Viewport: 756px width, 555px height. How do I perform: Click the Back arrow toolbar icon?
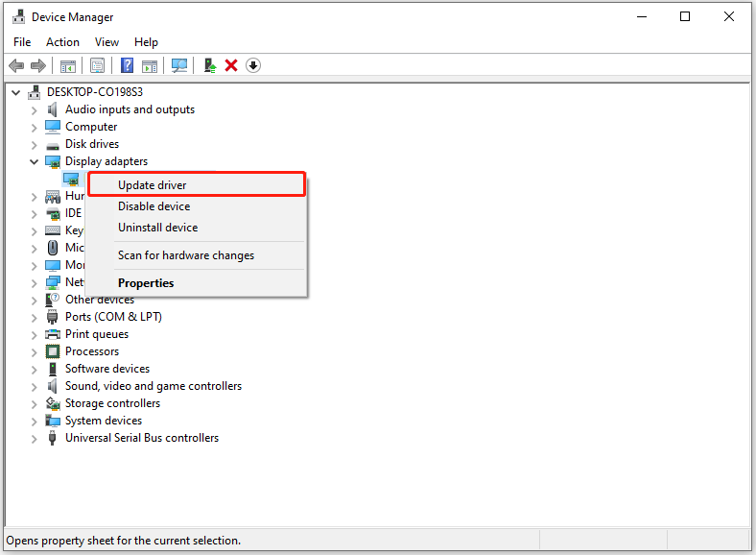16,65
